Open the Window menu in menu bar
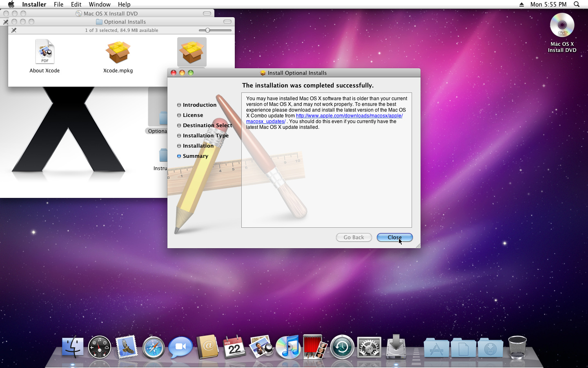 point(100,4)
